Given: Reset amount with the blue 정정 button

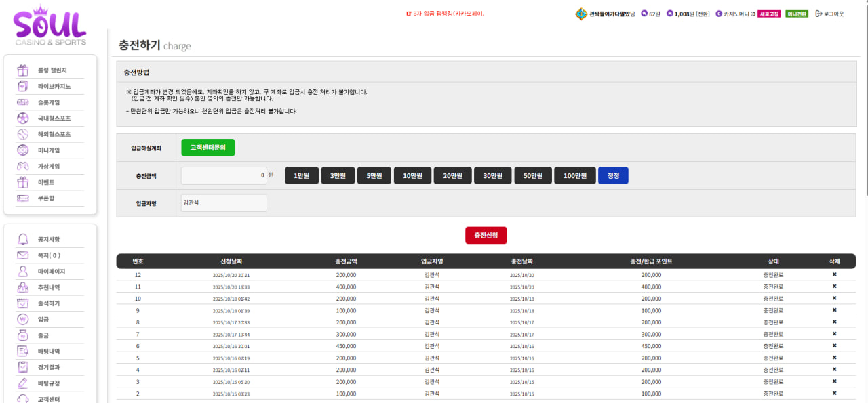Looking at the screenshot, I should 613,175.
